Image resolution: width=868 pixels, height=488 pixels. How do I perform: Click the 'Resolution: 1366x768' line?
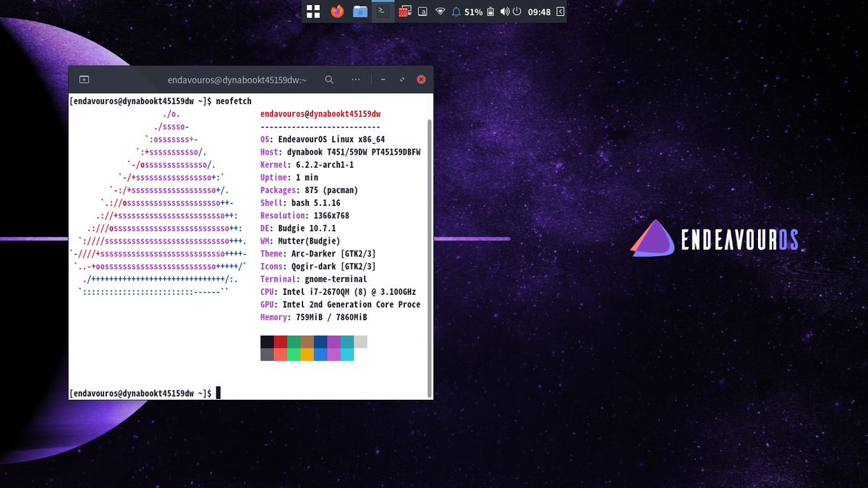tap(305, 215)
